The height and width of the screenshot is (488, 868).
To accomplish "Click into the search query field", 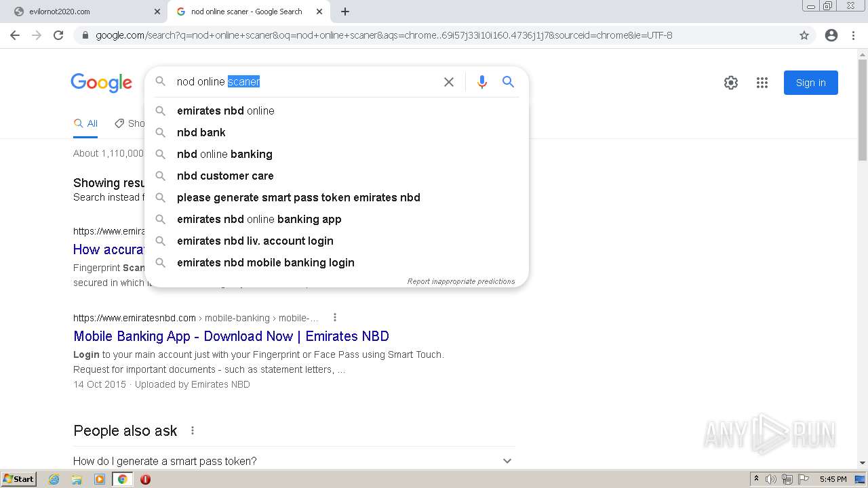I will [305, 81].
